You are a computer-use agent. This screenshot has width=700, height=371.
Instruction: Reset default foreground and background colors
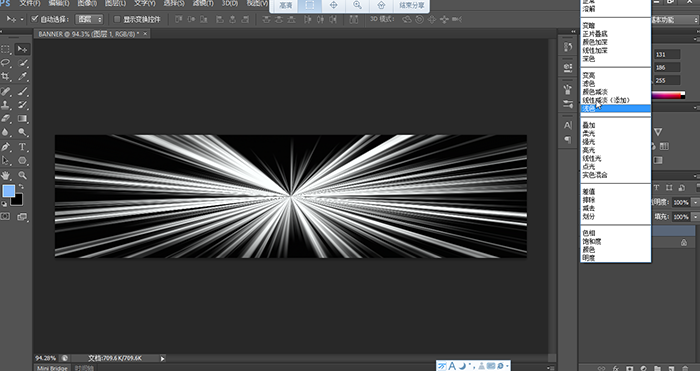(x=4, y=204)
